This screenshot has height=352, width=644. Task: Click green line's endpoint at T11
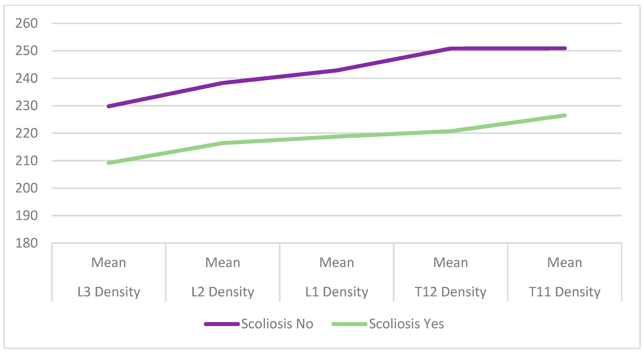pos(565,115)
